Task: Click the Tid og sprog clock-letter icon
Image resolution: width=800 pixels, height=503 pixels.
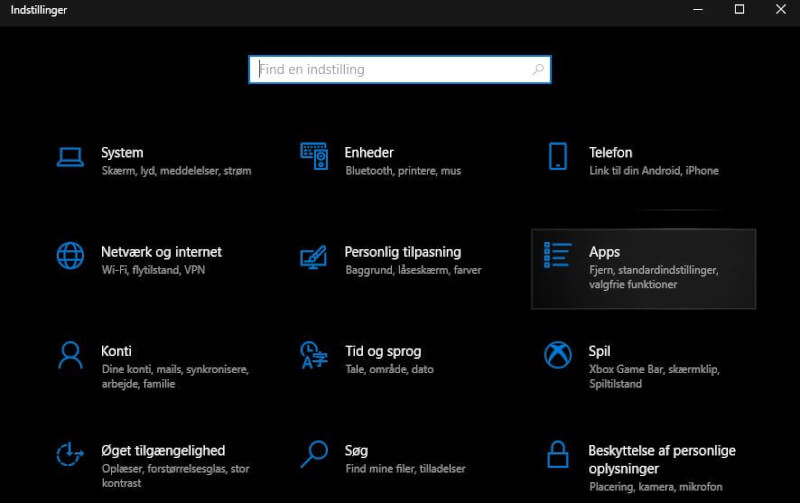Action: tap(314, 355)
